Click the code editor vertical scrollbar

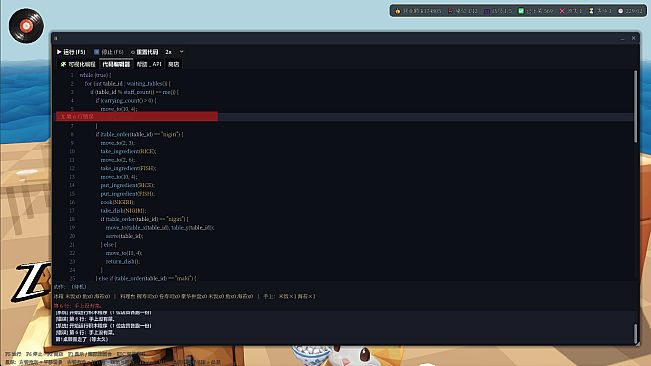pos(635,107)
